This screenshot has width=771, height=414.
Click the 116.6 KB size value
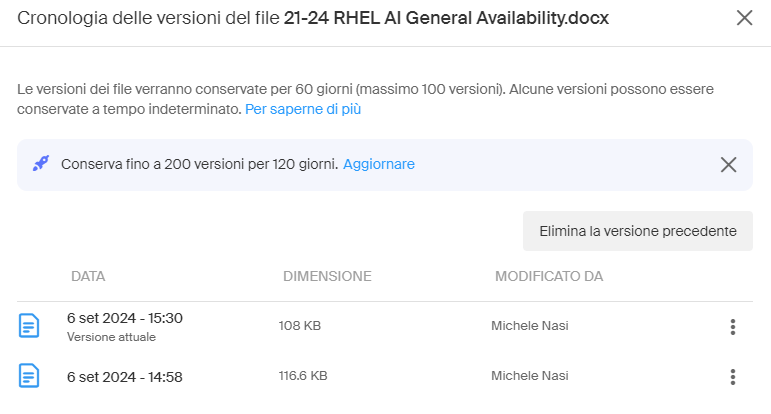point(303,376)
